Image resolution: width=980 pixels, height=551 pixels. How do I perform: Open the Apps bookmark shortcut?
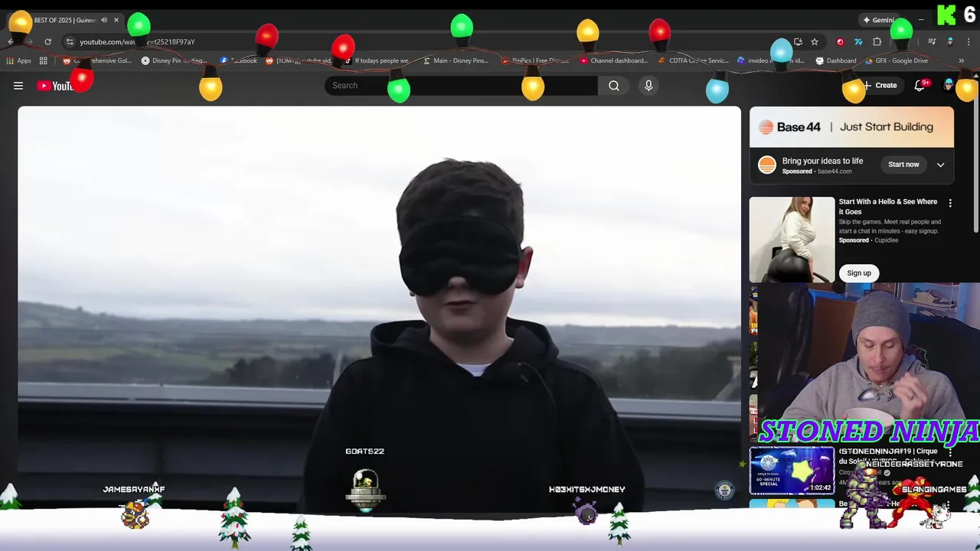tap(18, 60)
